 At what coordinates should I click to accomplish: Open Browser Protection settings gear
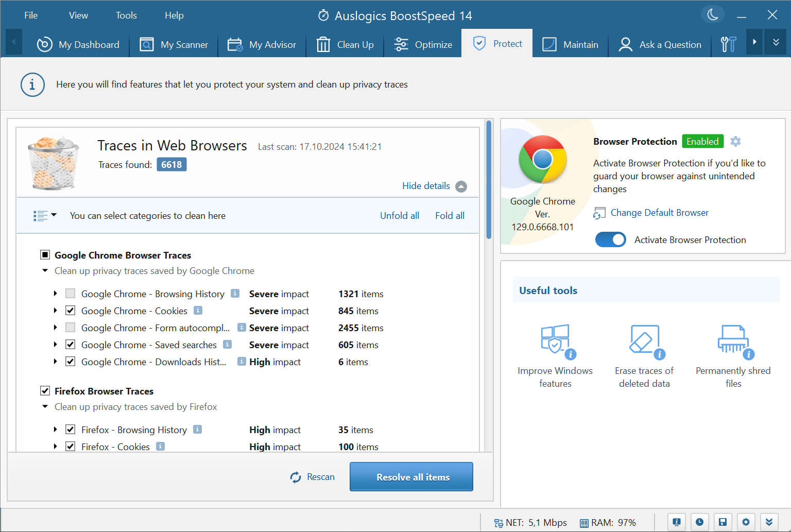pos(735,141)
